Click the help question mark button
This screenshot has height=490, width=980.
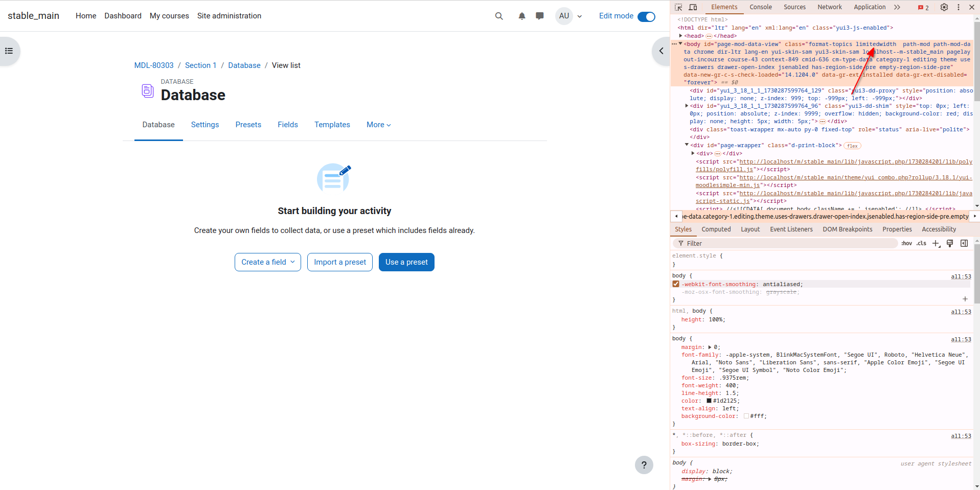tap(644, 465)
